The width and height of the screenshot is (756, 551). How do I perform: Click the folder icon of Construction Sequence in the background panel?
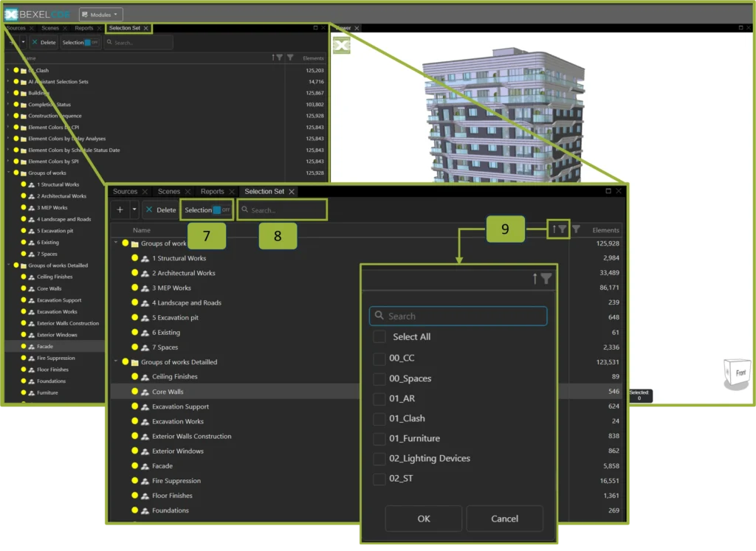click(23, 116)
